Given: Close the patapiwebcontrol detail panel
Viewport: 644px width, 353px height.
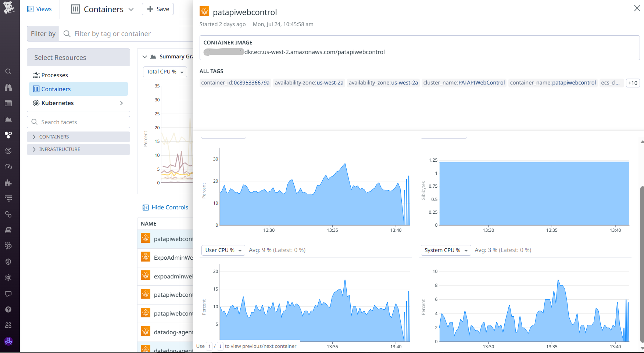Looking at the screenshot, I should click(637, 8).
